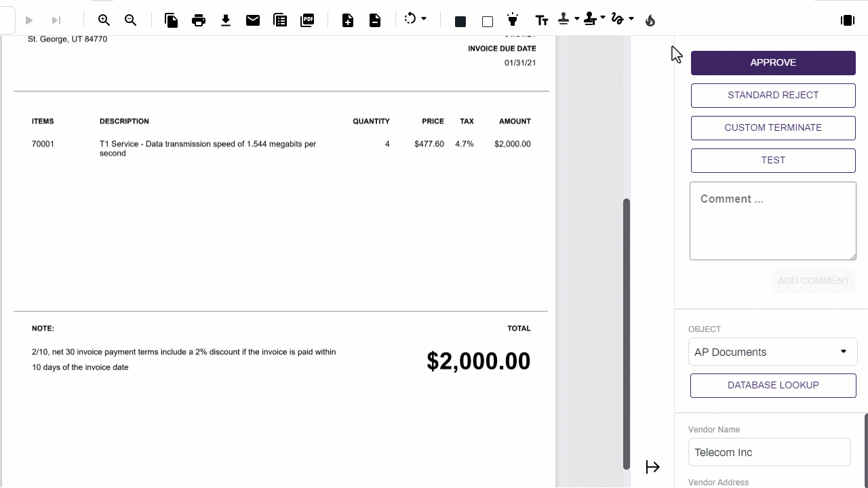Download the document with download icon
The width and height of the screenshot is (868, 488).
click(226, 20)
